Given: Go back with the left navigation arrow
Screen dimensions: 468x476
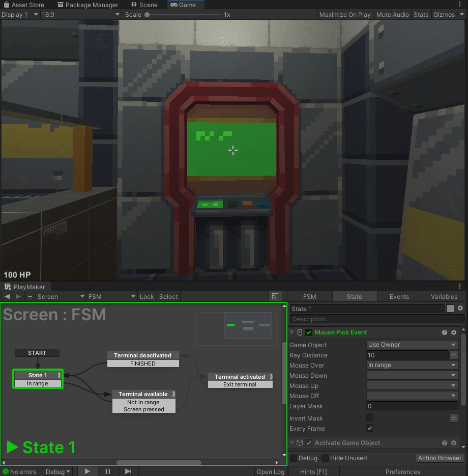Looking at the screenshot, I should 7,296.
